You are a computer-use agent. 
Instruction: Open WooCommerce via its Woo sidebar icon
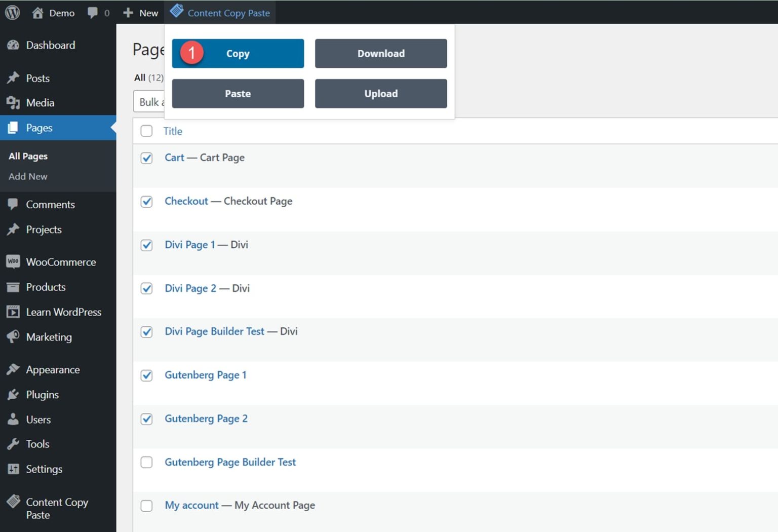tap(14, 261)
